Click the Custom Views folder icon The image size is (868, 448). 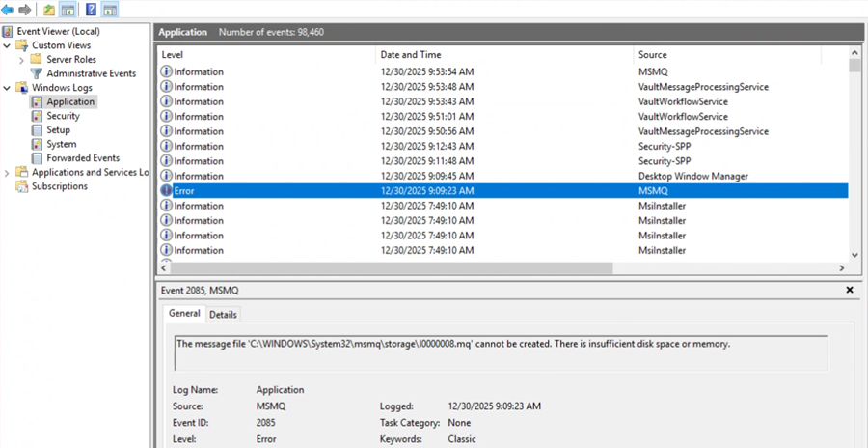coord(21,45)
